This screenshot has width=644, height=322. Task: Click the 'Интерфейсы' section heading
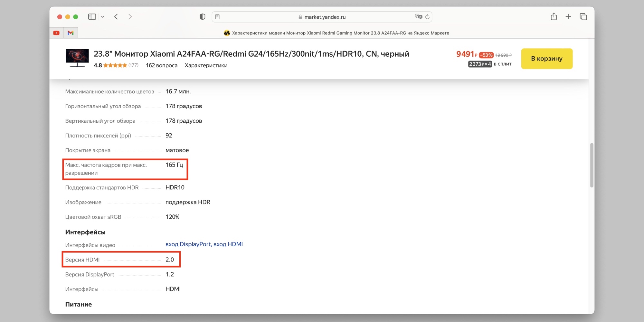(85, 232)
